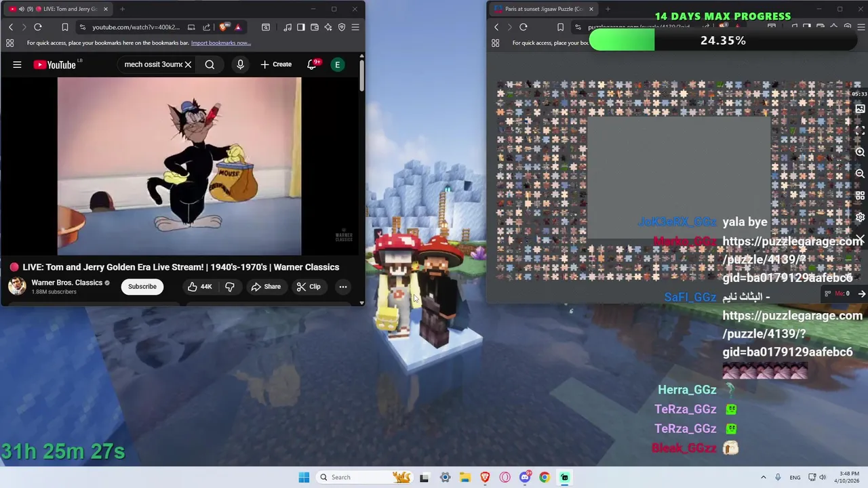Open File Explorer from the taskbar
The image size is (868, 488).
click(465, 477)
